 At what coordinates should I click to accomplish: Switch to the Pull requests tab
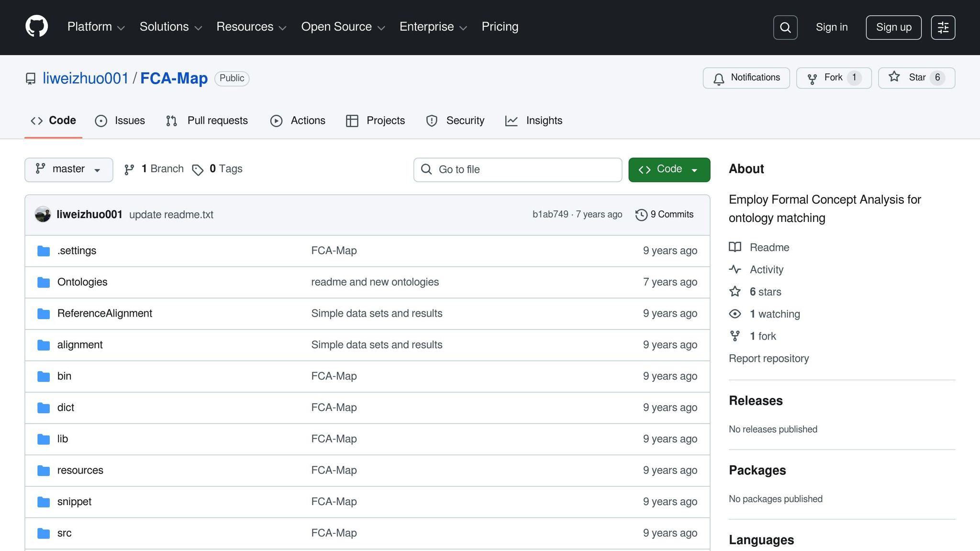tap(207, 121)
